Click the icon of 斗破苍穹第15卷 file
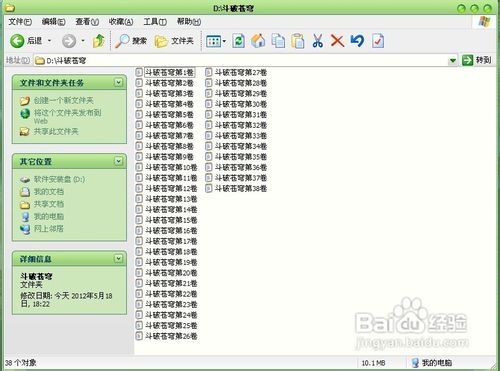The height and width of the screenshot is (371, 500). (139, 220)
